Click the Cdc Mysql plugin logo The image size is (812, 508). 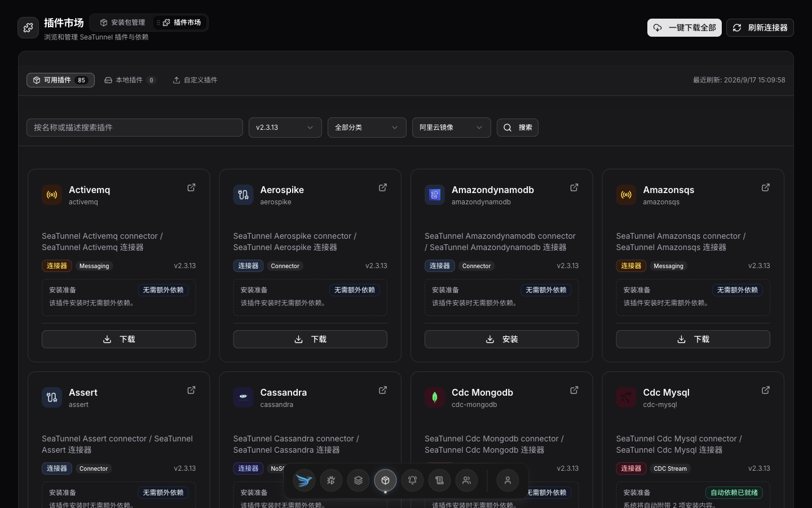coord(626,397)
